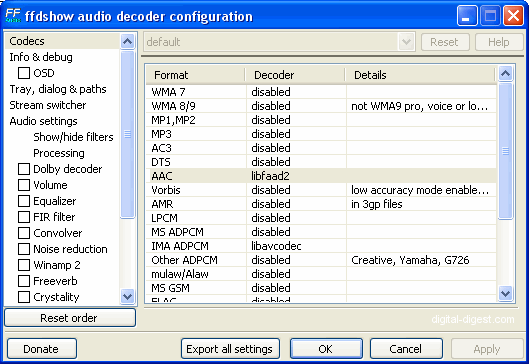The width and height of the screenshot is (529, 364).
Task: Select the WMA 8/9 format row
Action: [321, 106]
